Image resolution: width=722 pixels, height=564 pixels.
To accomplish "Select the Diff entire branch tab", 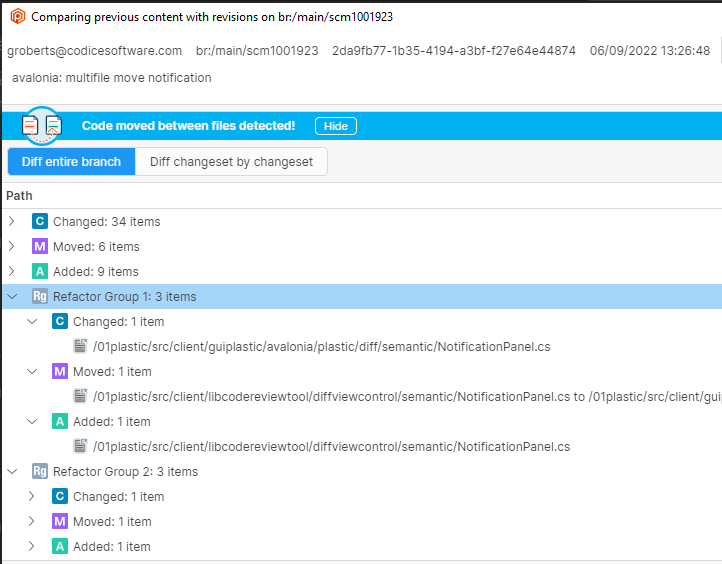I will pyautogui.click(x=71, y=162).
